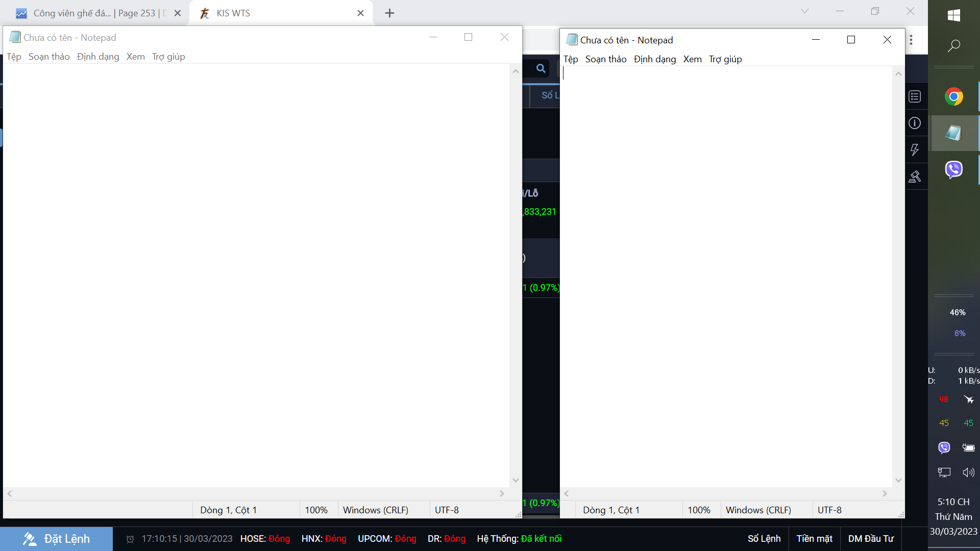The width and height of the screenshot is (980, 551).
Task: Click the lightning bolt quick order icon
Action: click(915, 149)
